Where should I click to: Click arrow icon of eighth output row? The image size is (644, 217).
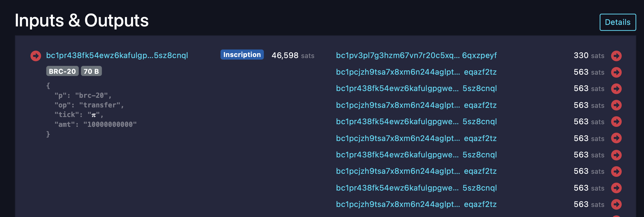coord(616,171)
